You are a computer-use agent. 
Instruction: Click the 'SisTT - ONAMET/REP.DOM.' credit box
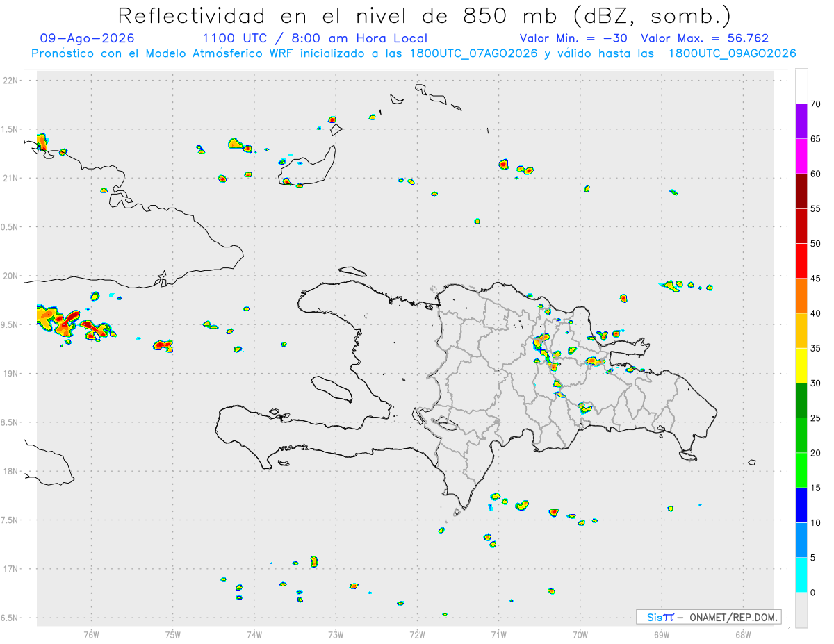(708, 617)
